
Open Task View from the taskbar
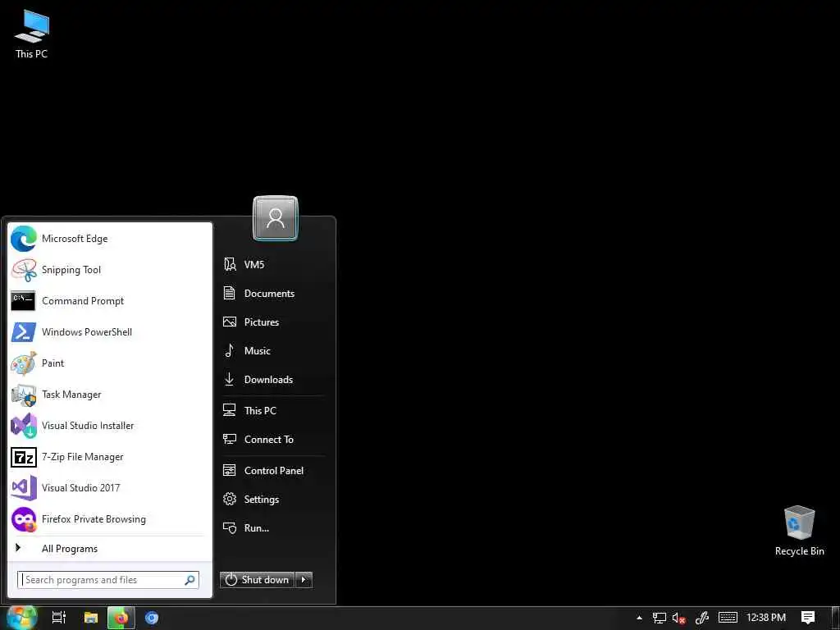click(59, 618)
